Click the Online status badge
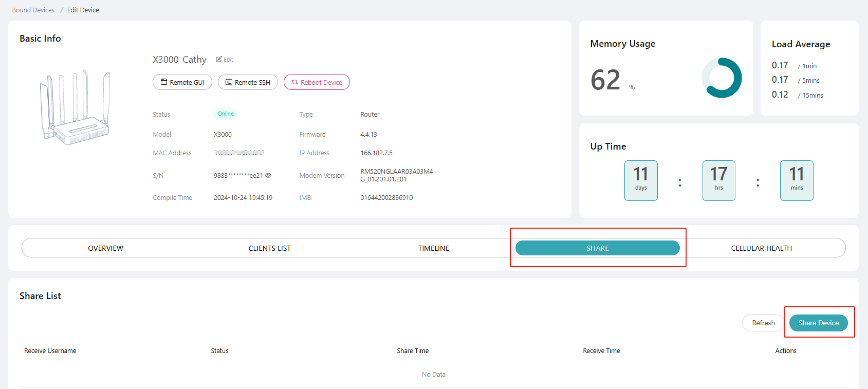 [225, 114]
